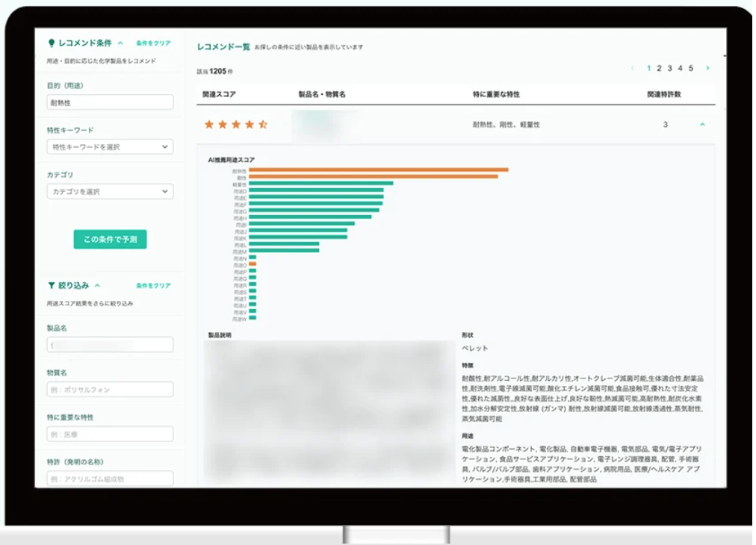Focus the 物質名 text field
The height and width of the screenshot is (545, 756).
(x=110, y=389)
